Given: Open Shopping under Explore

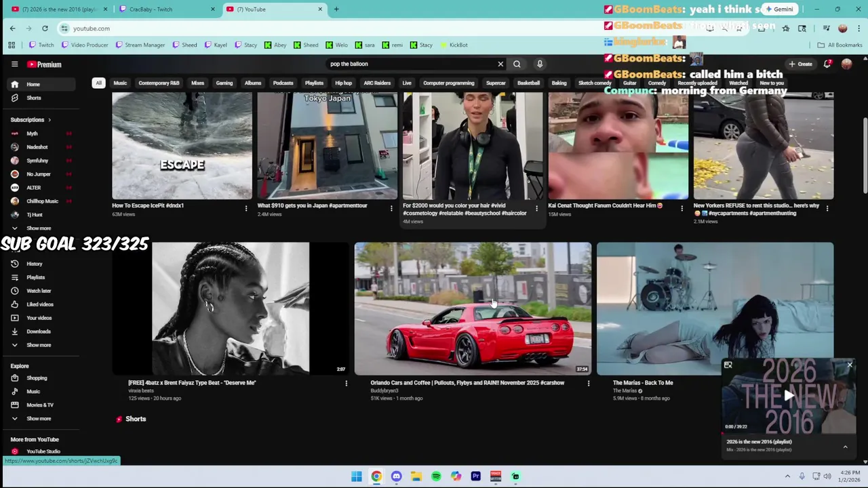Looking at the screenshot, I should [41, 378].
